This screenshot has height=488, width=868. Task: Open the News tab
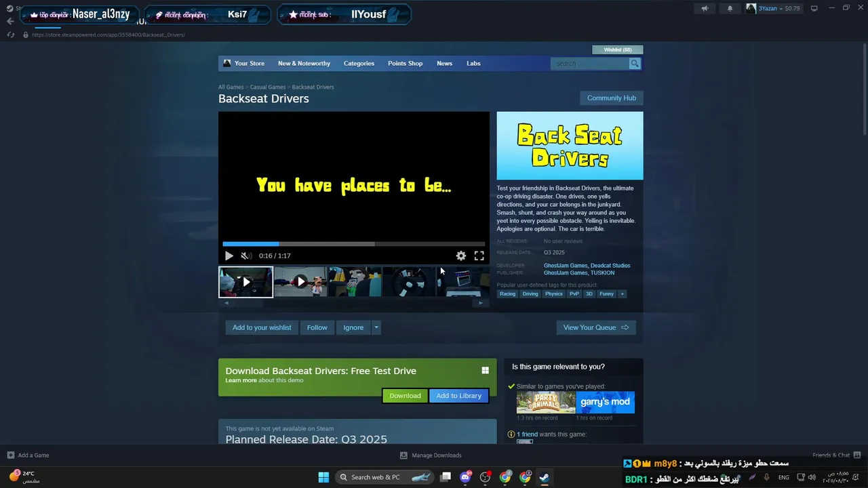click(444, 64)
